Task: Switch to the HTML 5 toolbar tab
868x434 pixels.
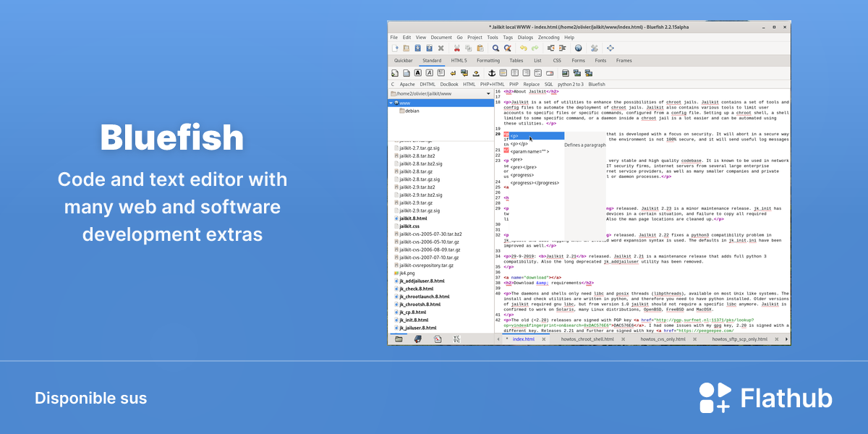Action: (459, 61)
